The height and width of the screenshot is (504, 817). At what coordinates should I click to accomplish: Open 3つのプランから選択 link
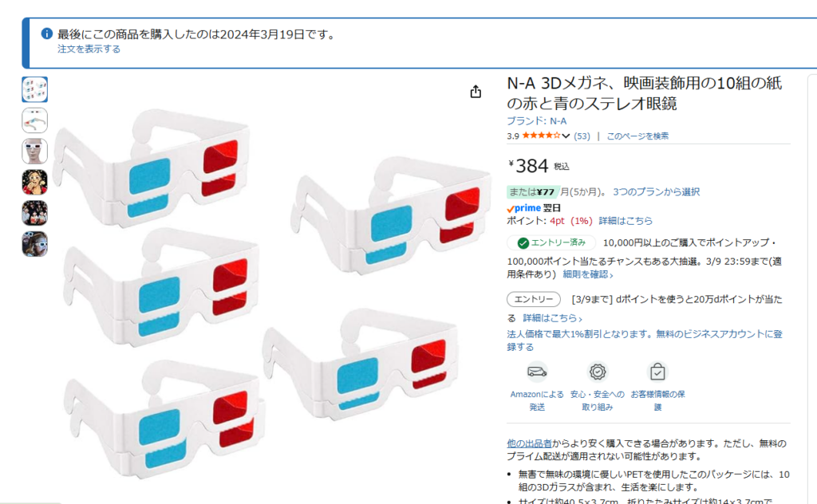click(x=656, y=191)
